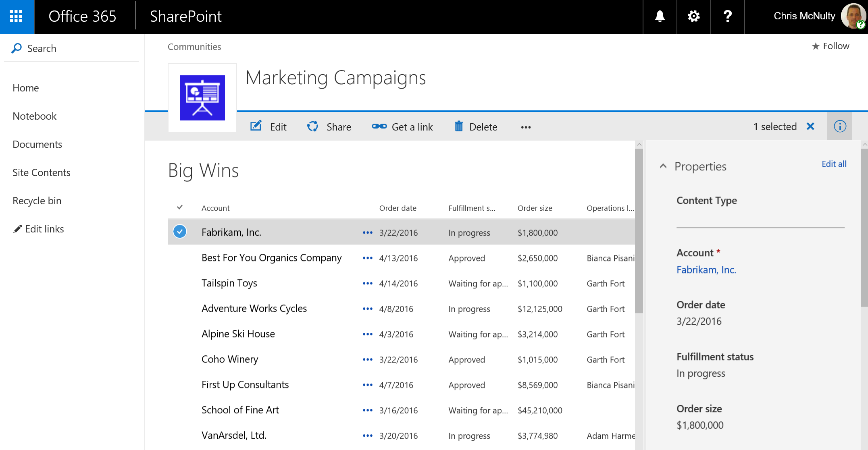This screenshot has height=450, width=868.
Task: Go to Site Contents in the sidebar
Action: [x=41, y=172]
